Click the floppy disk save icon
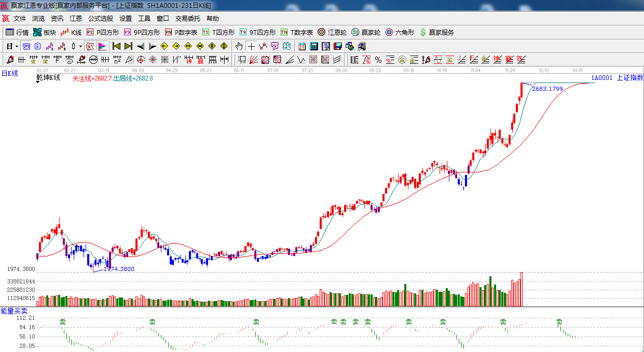 [338, 46]
